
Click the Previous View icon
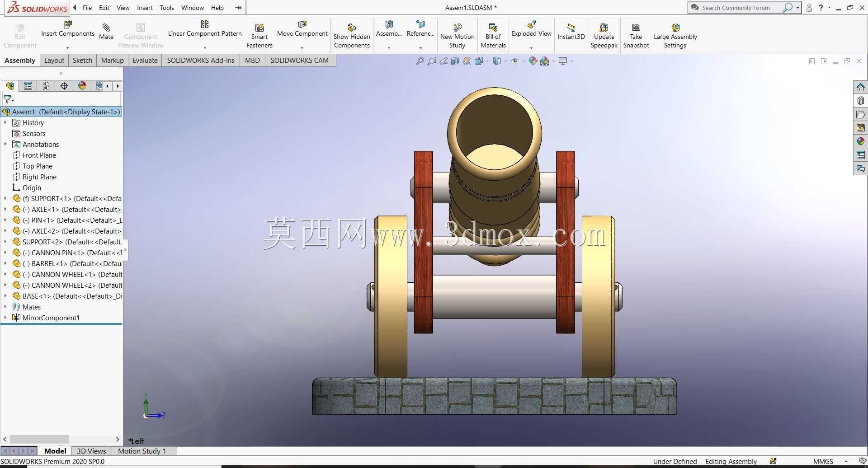(443, 61)
